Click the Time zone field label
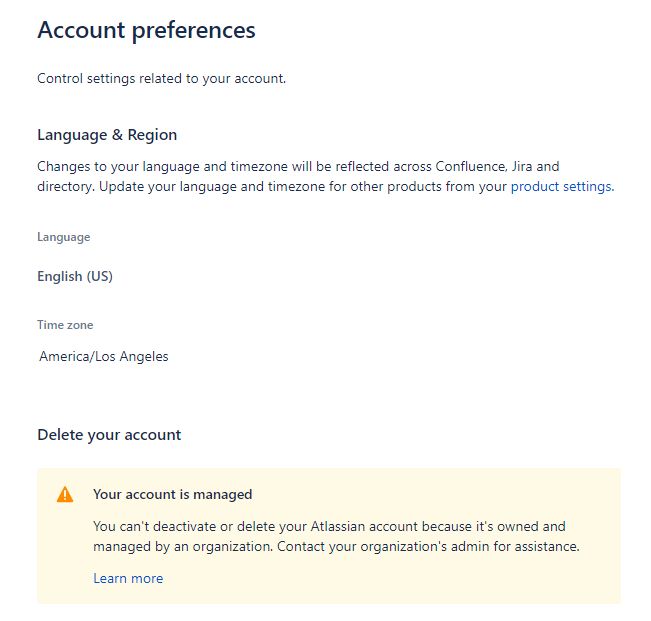The width and height of the screenshot is (651, 621). click(65, 325)
